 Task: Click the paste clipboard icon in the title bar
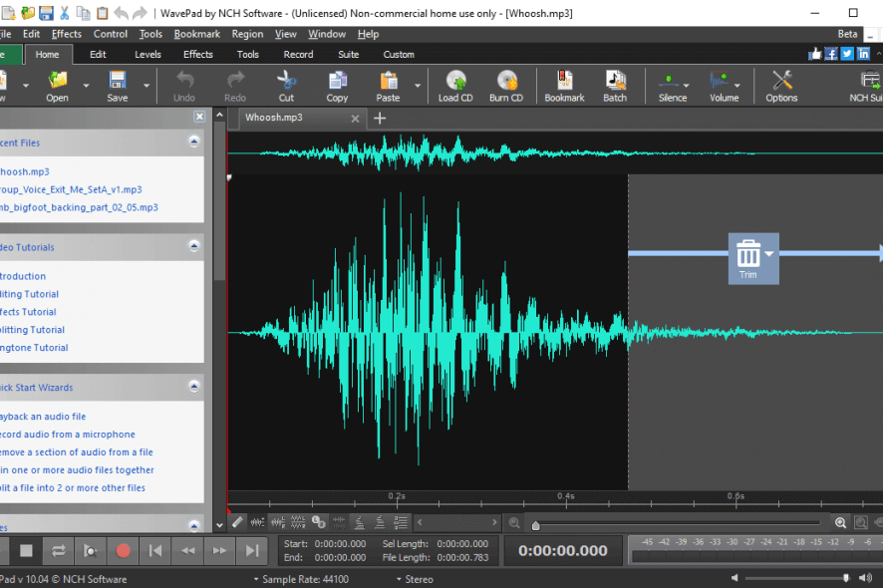(102, 12)
